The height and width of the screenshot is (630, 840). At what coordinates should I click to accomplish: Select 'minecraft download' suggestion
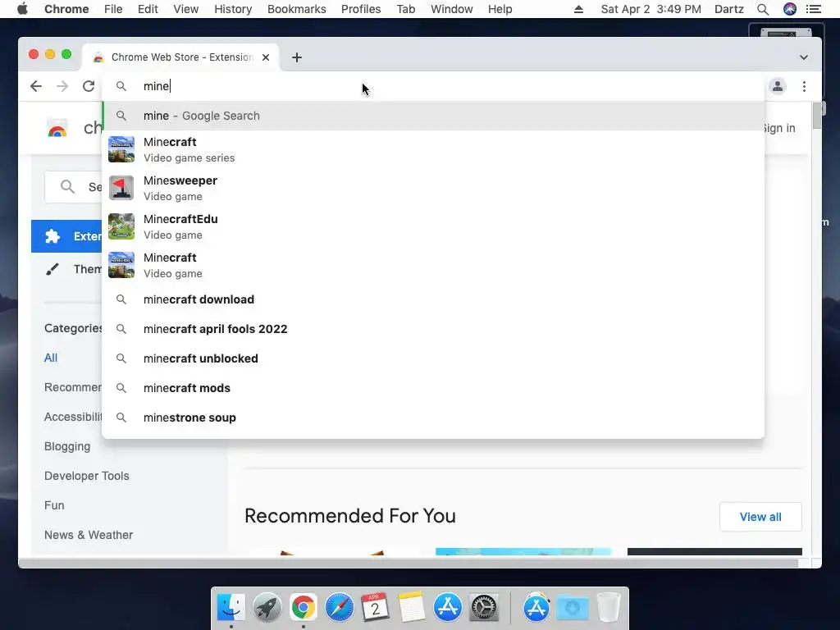[433, 299]
